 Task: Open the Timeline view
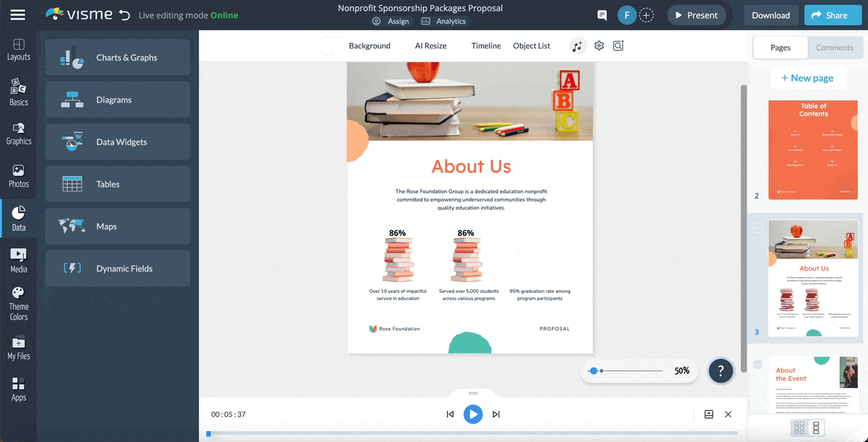[485, 46]
